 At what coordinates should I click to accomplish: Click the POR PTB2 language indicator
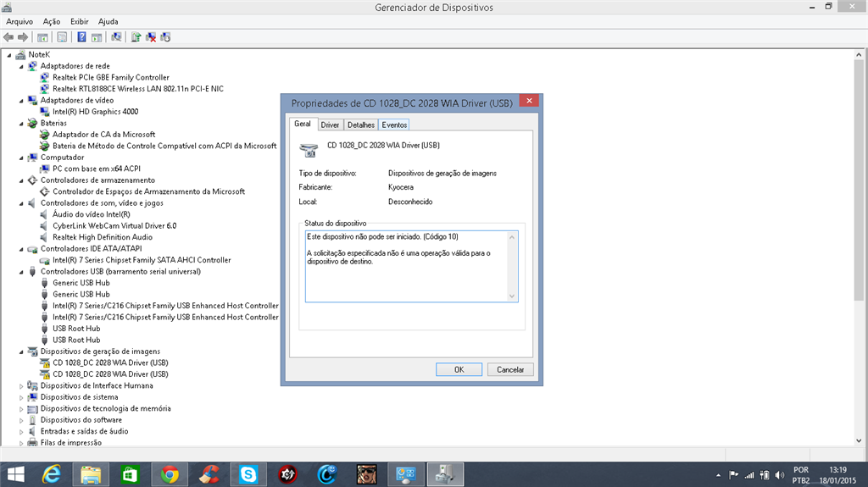[801, 475]
